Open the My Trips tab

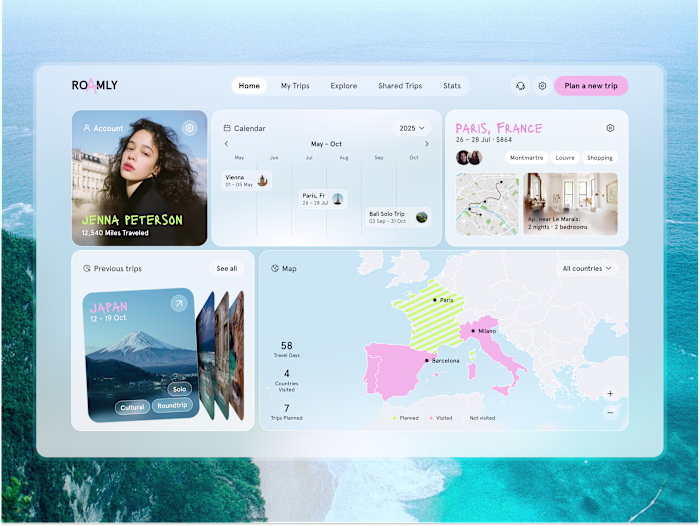[295, 86]
